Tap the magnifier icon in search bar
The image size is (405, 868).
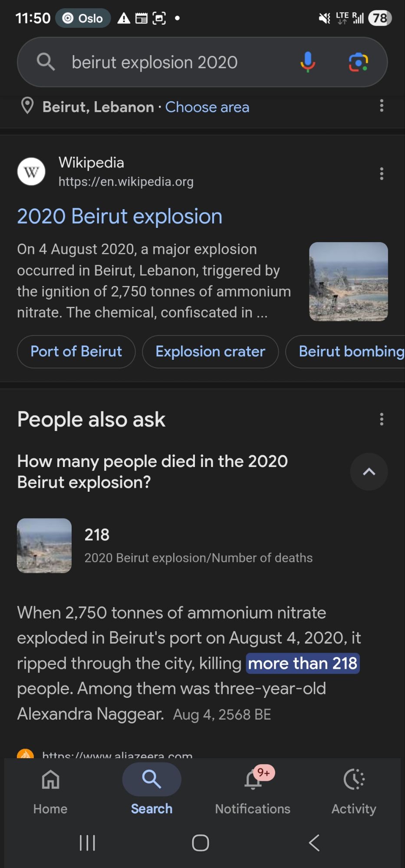click(x=46, y=62)
